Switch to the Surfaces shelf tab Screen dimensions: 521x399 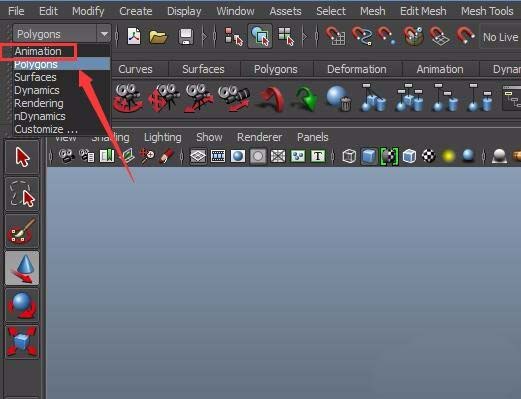coord(203,69)
